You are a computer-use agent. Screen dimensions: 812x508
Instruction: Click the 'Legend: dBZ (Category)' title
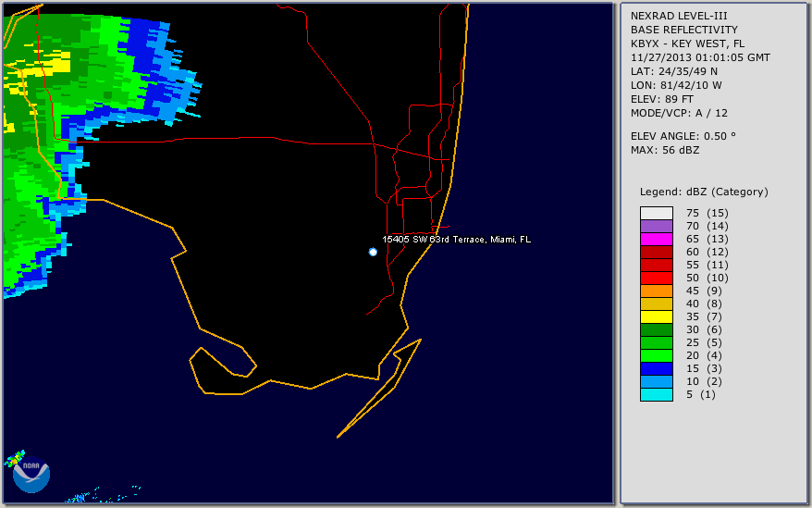click(704, 192)
